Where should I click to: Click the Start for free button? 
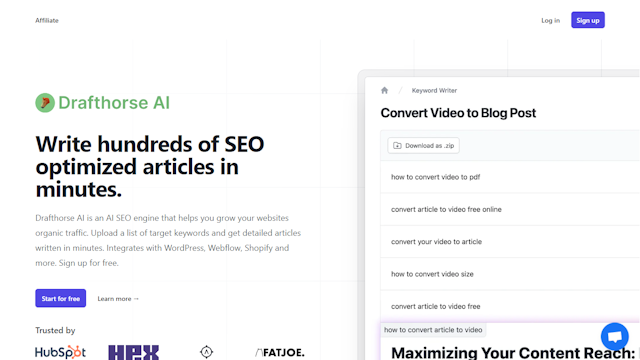click(60, 298)
